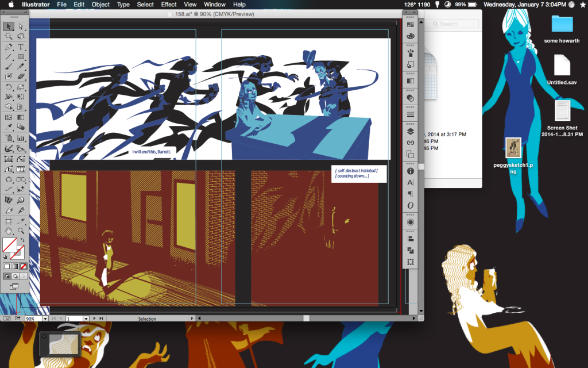Open the Info panel
This screenshot has height=368, width=588.
409,171
